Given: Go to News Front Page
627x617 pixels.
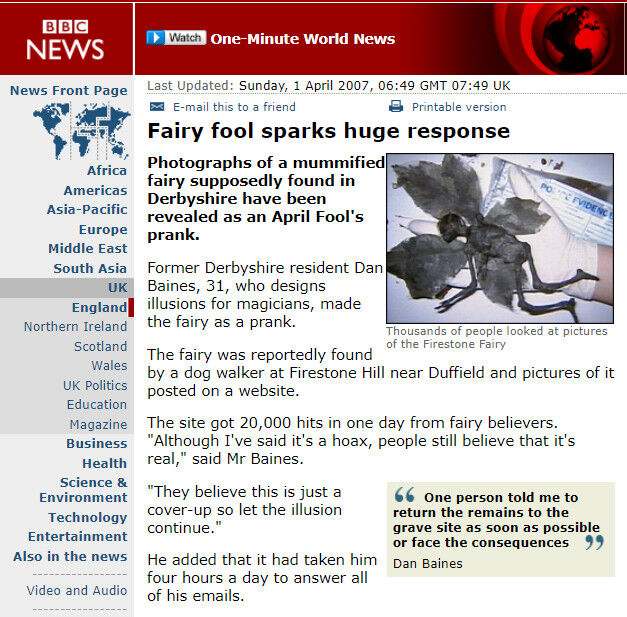Looking at the screenshot, I should 68,90.
